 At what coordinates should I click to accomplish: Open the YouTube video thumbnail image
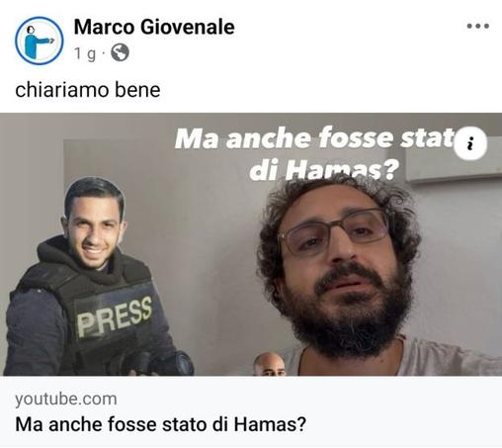[251, 244]
